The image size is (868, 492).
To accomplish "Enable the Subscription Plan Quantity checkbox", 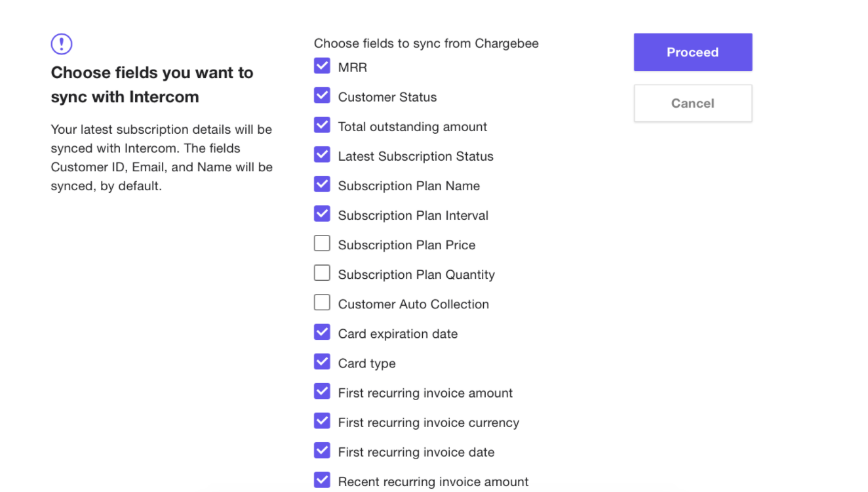I will (x=322, y=273).
